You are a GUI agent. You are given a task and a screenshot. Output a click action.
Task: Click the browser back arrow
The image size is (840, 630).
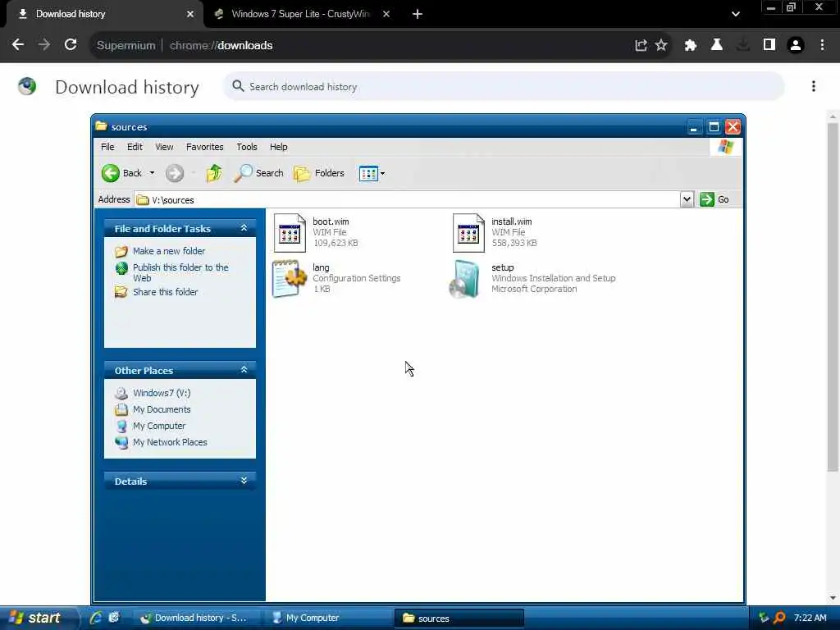click(x=18, y=45)
